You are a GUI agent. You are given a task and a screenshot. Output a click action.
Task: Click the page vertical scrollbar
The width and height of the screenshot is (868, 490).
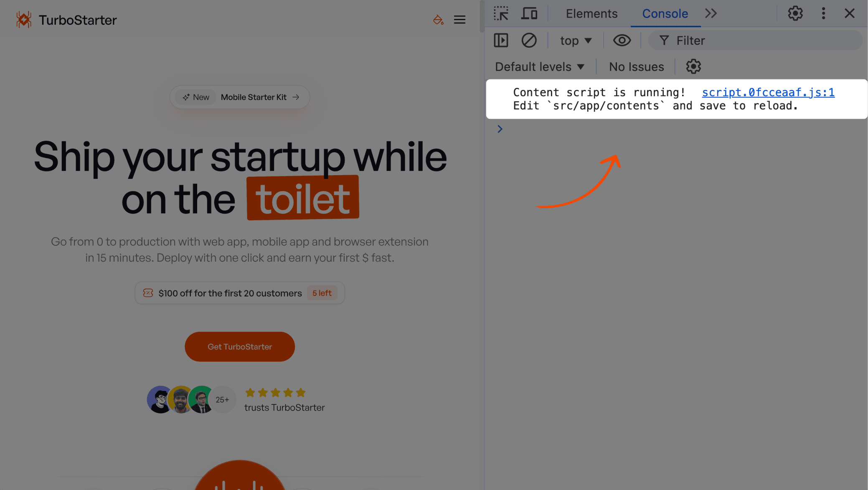coord(482,17)
